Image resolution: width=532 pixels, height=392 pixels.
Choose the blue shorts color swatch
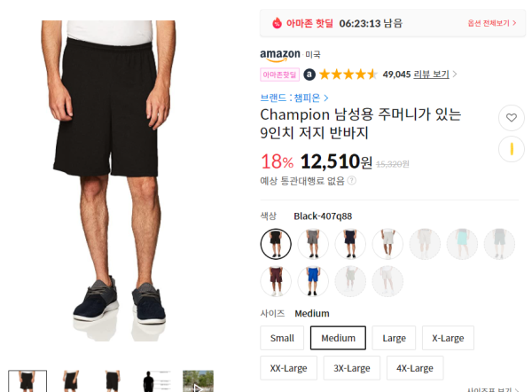point(313,281)
